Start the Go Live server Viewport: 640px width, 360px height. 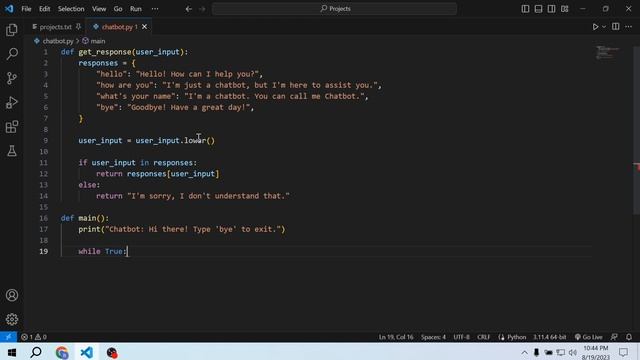589,337
